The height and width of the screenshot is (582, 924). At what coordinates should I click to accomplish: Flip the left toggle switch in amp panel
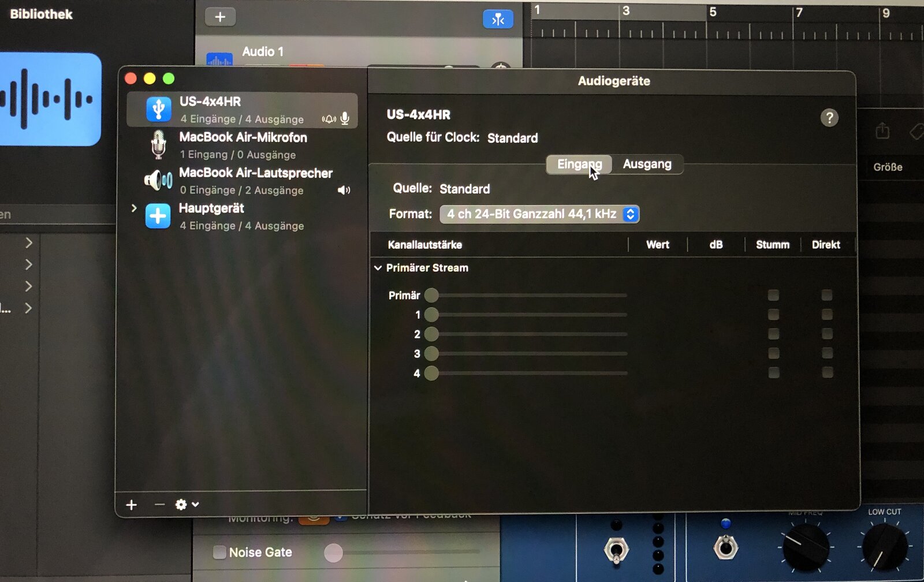click(x=616, y=550)
